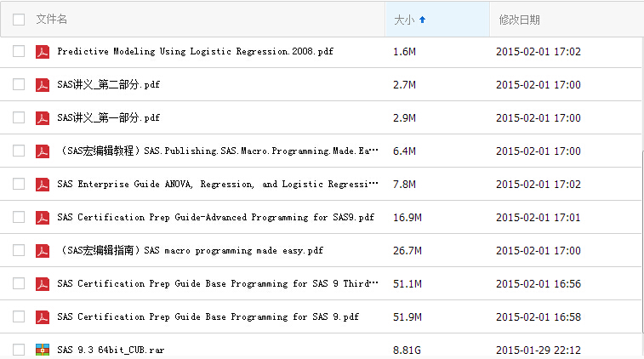Click PDF icon for SAS宏编辑指南 file
The width and height of the screenshot is (644, 359).
tap(43, 251)
